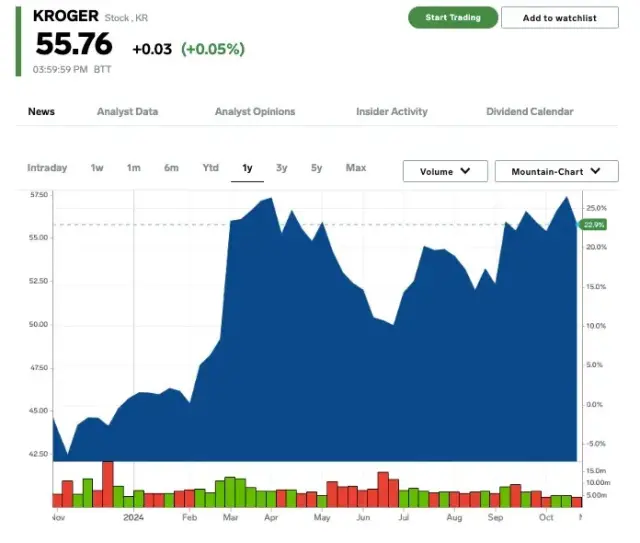Switch chart to 5y range

pyautogui.click(x=316, y=168)
